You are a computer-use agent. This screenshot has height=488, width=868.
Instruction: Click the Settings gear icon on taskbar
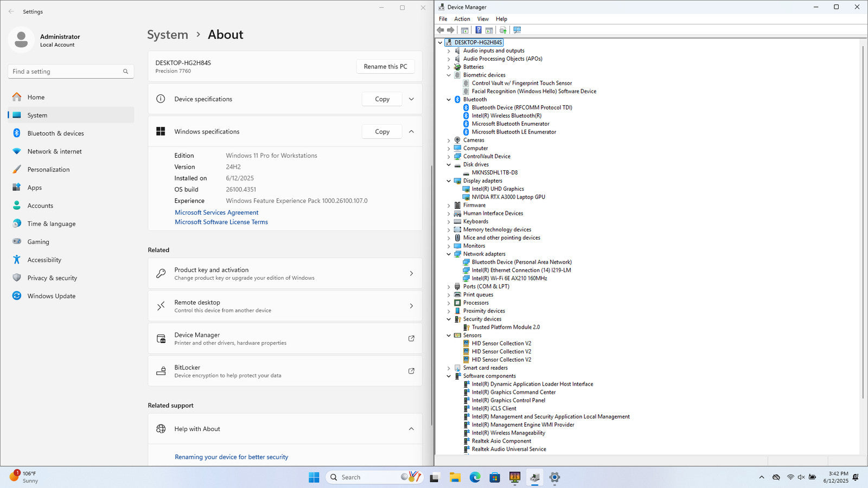coord(554,477)
